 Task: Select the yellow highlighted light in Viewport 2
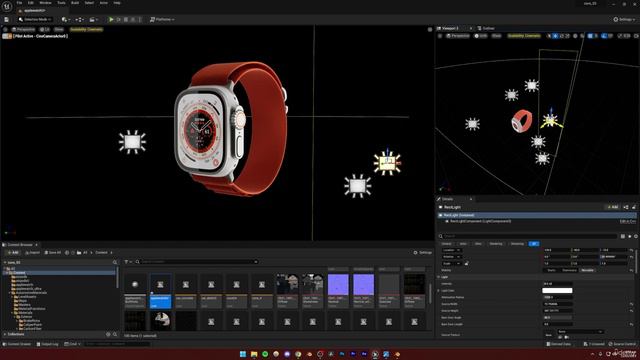(551, 120)
